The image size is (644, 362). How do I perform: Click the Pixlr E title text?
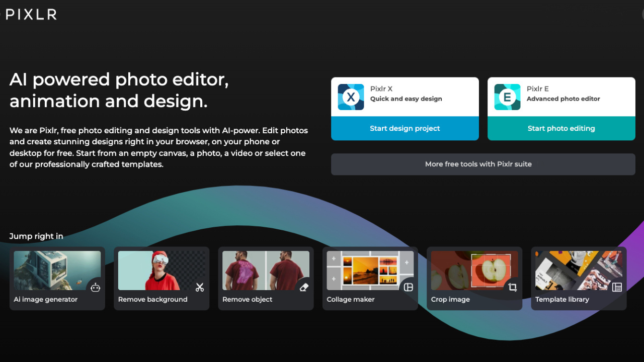(538, 89)
